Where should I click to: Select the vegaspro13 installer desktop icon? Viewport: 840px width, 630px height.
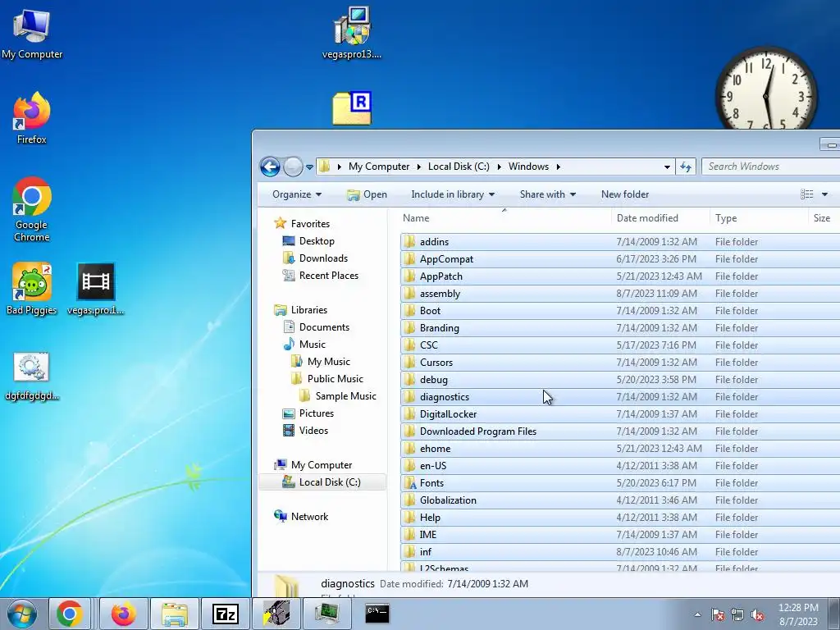[352, 33]
